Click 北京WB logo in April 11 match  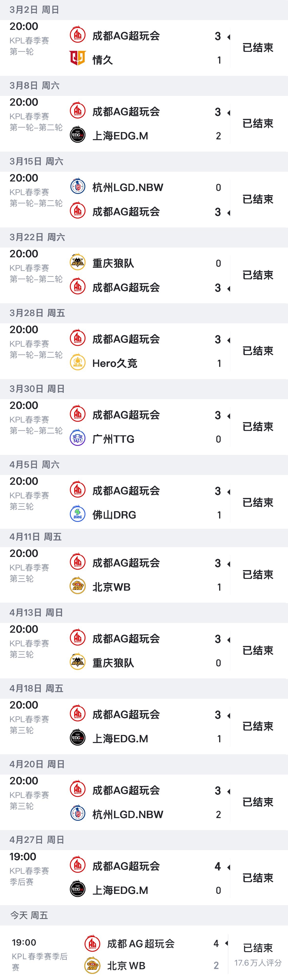[x=77, y=586]
